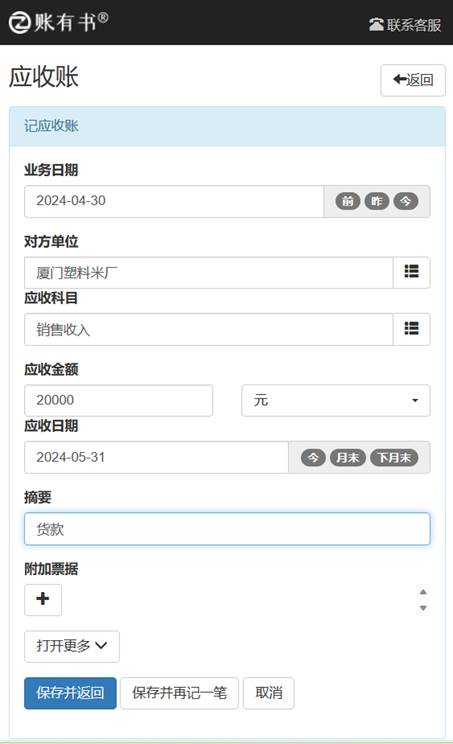Cancel the form with 取消
The image size is (453, 744).
click(269, 693)
